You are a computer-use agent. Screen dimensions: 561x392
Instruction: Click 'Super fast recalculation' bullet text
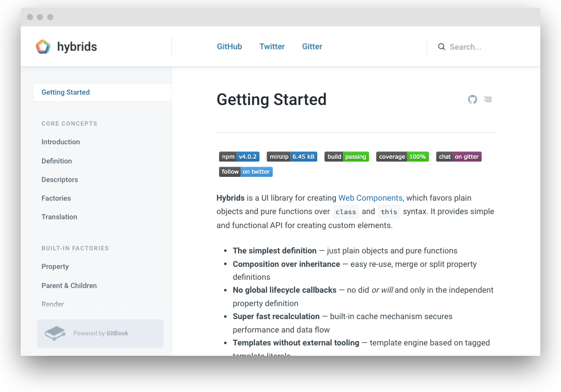coord(276,316)
